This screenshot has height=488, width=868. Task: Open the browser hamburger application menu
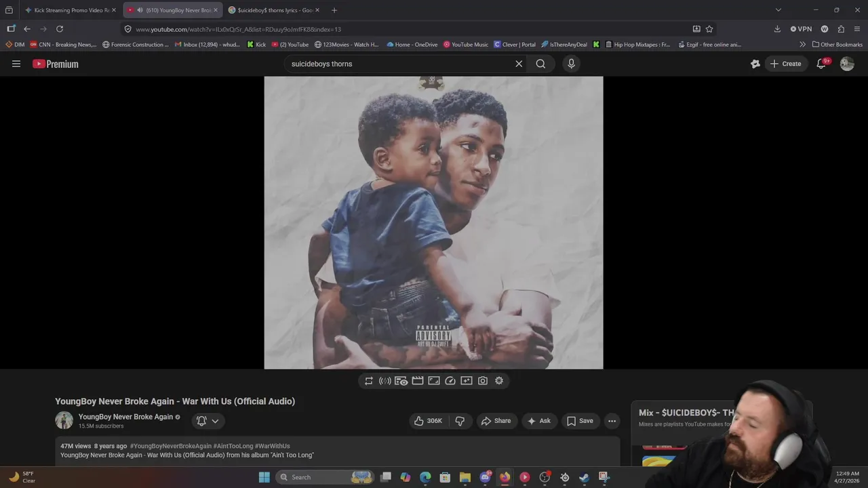858,29
